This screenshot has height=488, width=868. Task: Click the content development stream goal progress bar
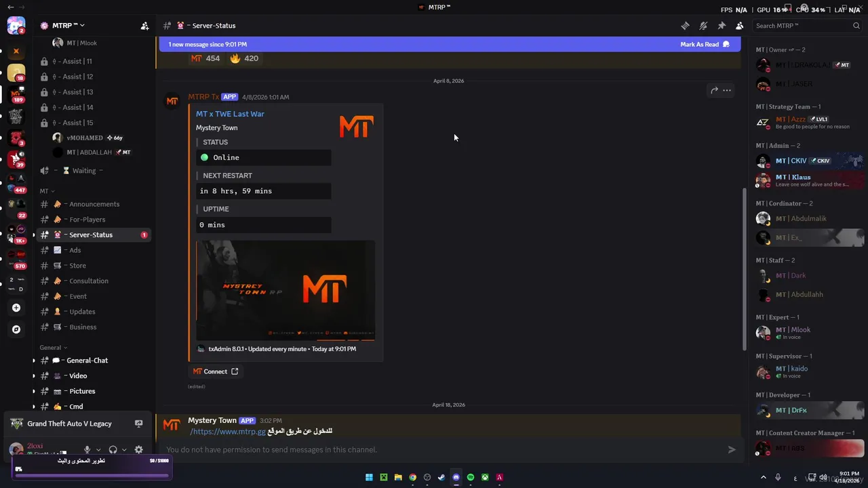point(92,476)
